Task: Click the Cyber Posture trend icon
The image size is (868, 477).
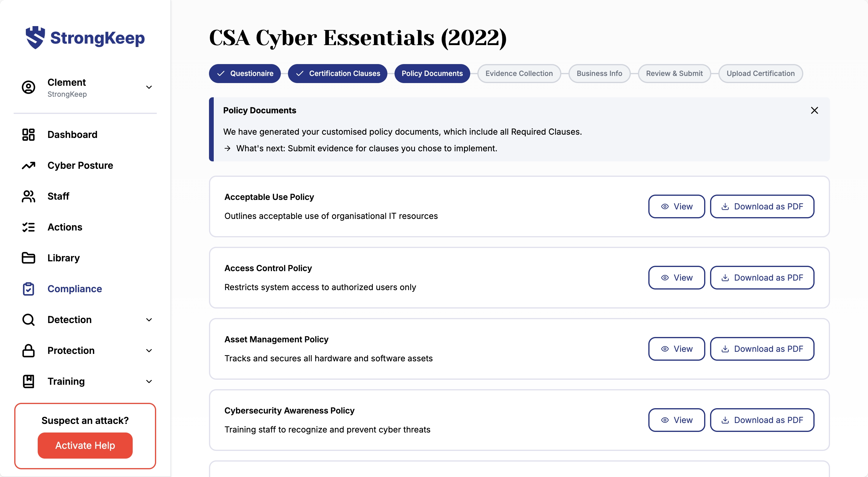Action: click(28, 165)
